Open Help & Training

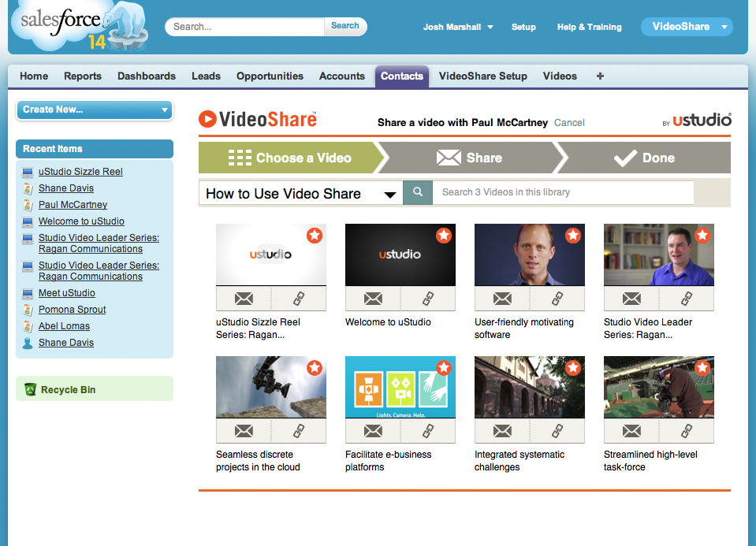click(x=589, y=27)
